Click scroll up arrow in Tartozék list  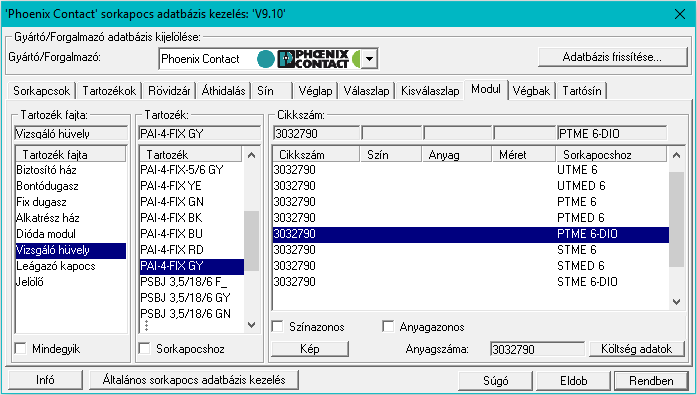click(251, 155)
